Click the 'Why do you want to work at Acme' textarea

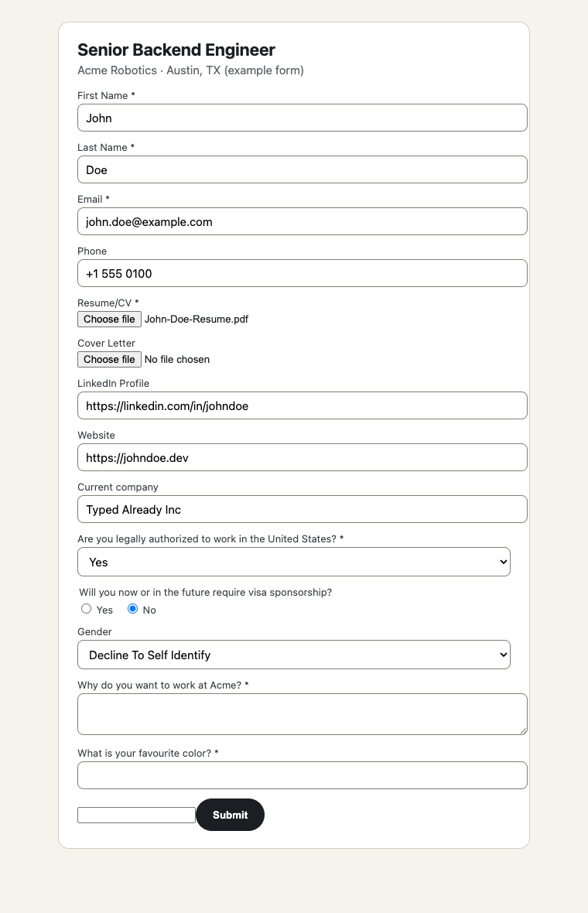tap(303, 714)
